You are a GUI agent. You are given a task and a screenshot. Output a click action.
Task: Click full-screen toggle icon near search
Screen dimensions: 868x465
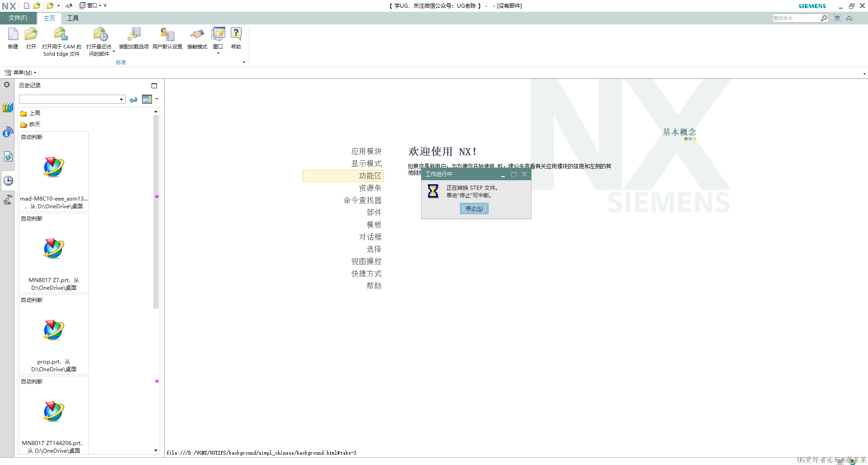tap(837, 18)
